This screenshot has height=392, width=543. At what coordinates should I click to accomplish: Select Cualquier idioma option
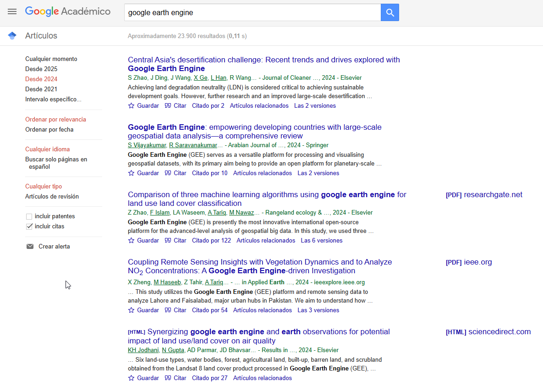point(48,149)
